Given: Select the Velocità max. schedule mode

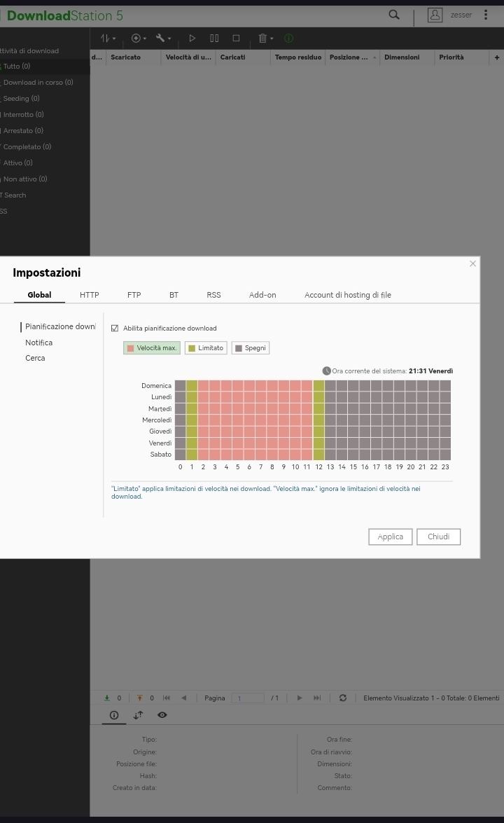Looking at the screenshot, I should [152, 348].
